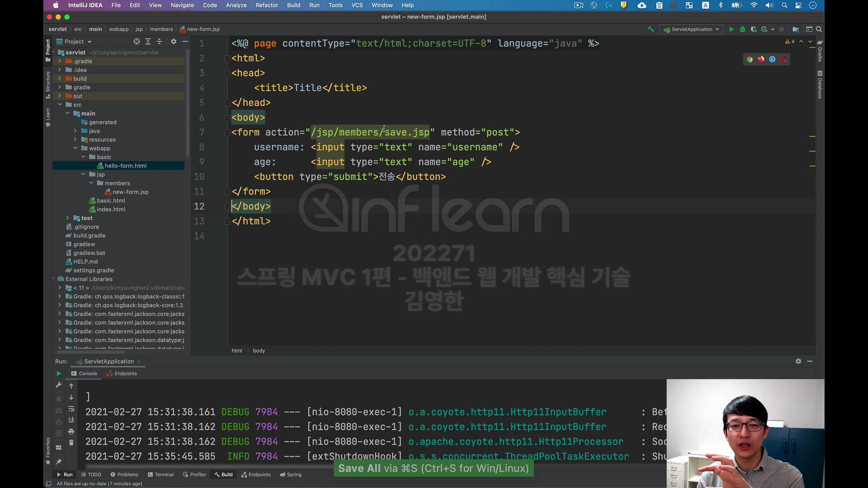Toggle Structure side tool window
Viewport: 868px width, 488px height.
[48, 85]
